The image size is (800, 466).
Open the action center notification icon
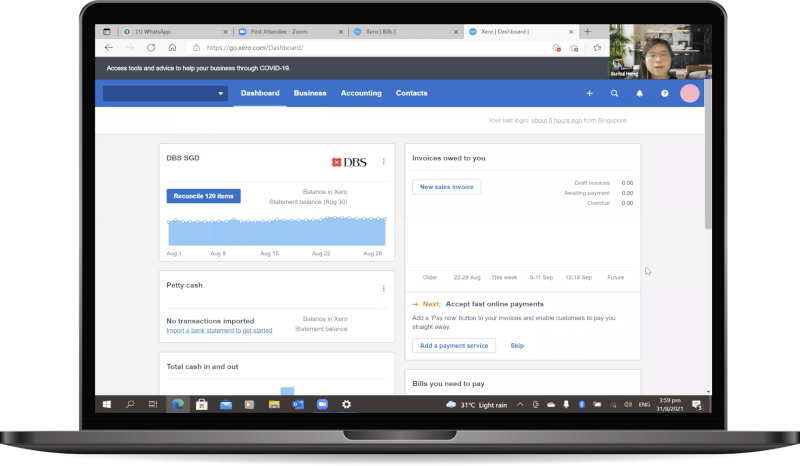[697, 405]
